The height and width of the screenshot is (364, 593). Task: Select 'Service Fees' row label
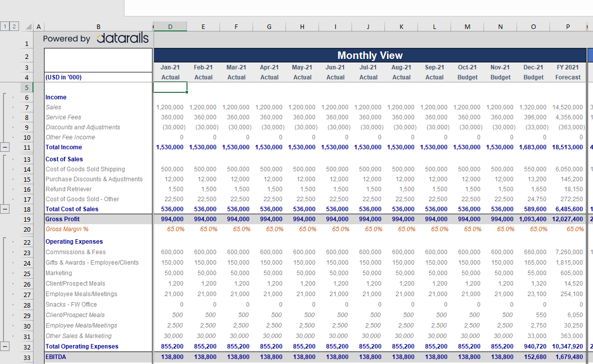(63, 117)
